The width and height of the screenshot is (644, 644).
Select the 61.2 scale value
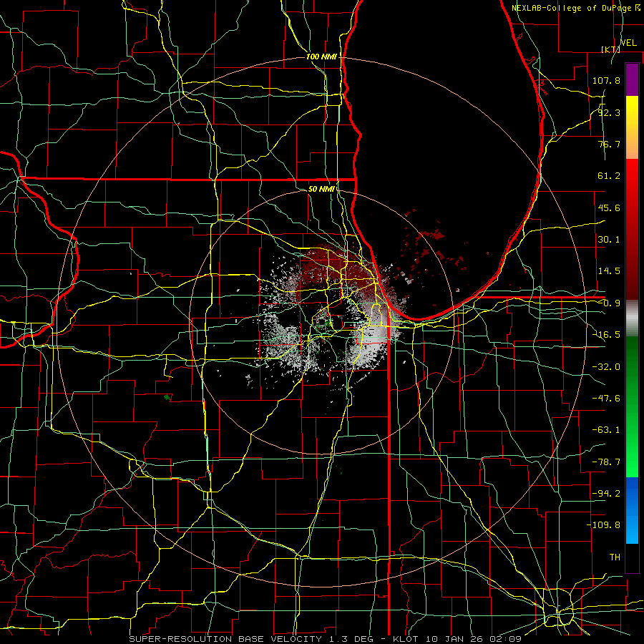[x=609, y=176]
